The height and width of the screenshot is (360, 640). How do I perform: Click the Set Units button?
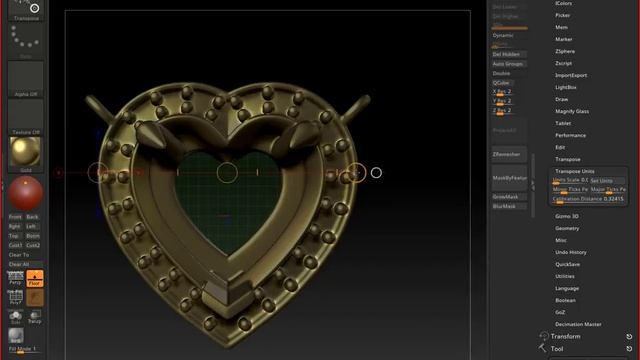pyautogui.click(x=607, y=180)
